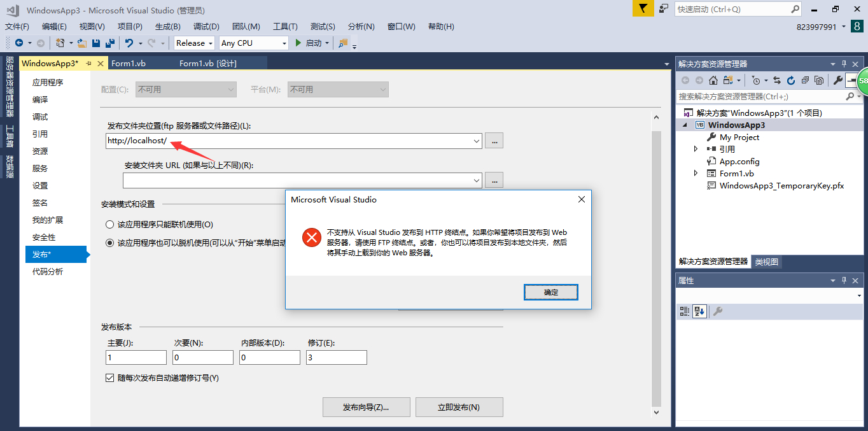Click the Save All icon
This screenshot has height=431, width=868.
tap(110, 43)
